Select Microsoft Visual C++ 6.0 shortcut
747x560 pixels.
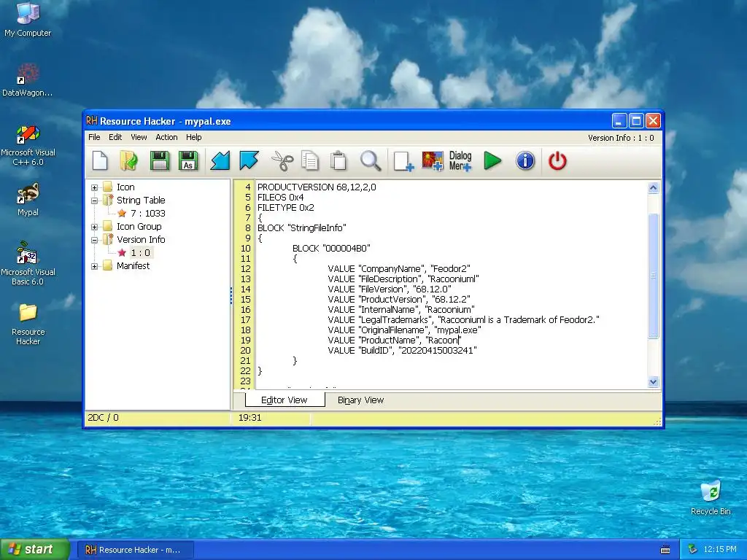pyautogui.click(x=28, y=145)
